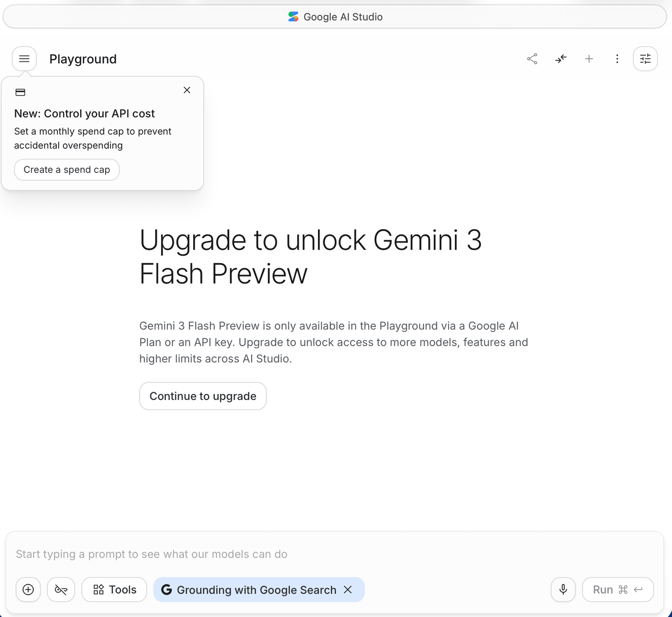Click the Google AI Studio title bar
The height and width of the screenshot is (617, 672).
335,17
